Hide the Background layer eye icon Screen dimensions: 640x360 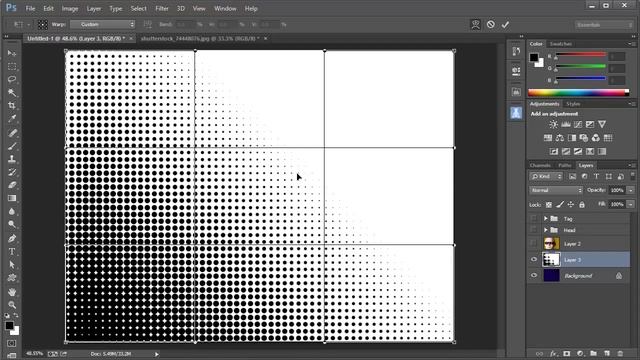534,276
